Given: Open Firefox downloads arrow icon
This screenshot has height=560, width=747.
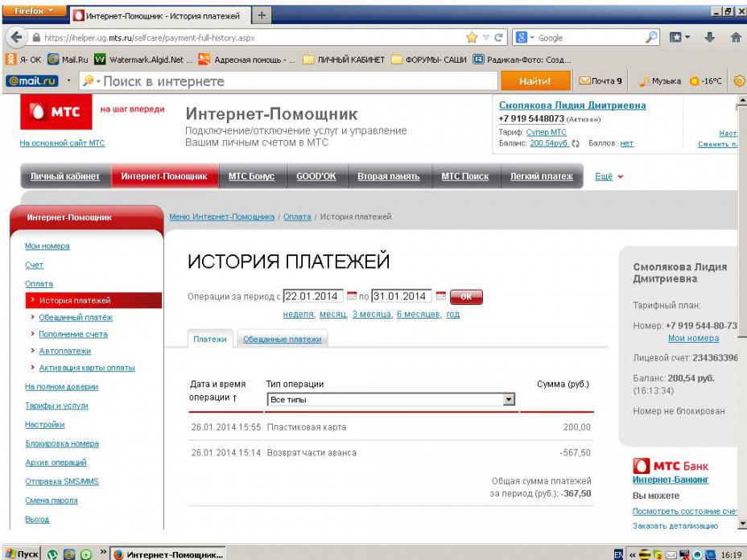Looking at the screenshot, I should pos(707,38).
